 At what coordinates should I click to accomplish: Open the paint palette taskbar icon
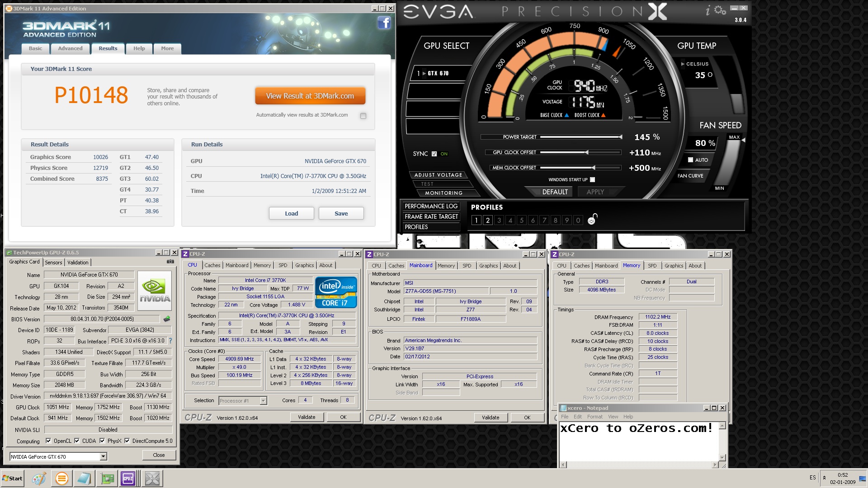coord(38,478)
